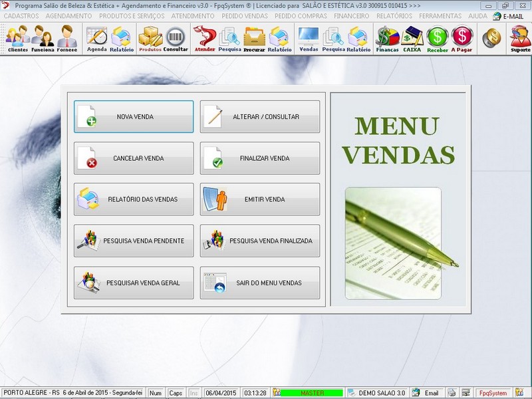Click the Ins indicator in status bar
Image resolution: width=532 pixels, height=399 pixels.
(x=194, y=393)
